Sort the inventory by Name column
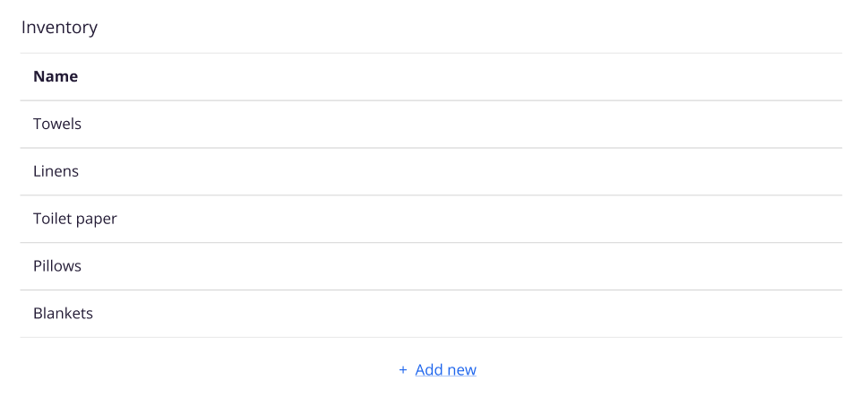This screenshot has width=868, height=398. (x=56, y=76)
